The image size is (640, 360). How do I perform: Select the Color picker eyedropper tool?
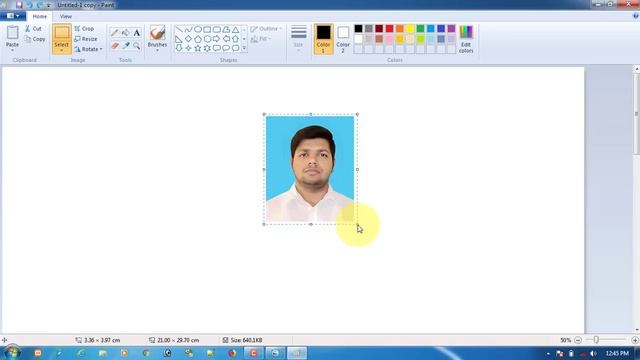pos(126,46)
